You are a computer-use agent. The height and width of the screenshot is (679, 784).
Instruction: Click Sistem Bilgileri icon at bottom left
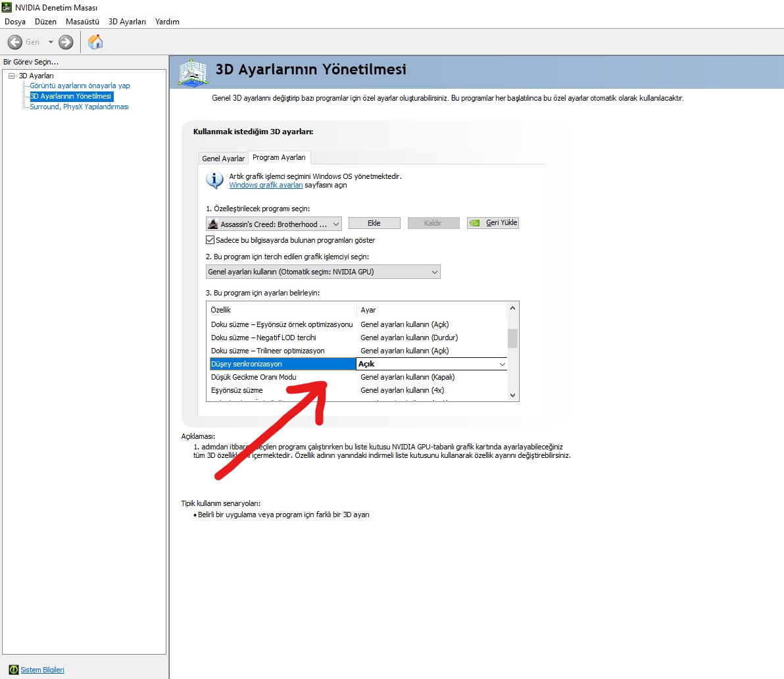tap(14, 670)
